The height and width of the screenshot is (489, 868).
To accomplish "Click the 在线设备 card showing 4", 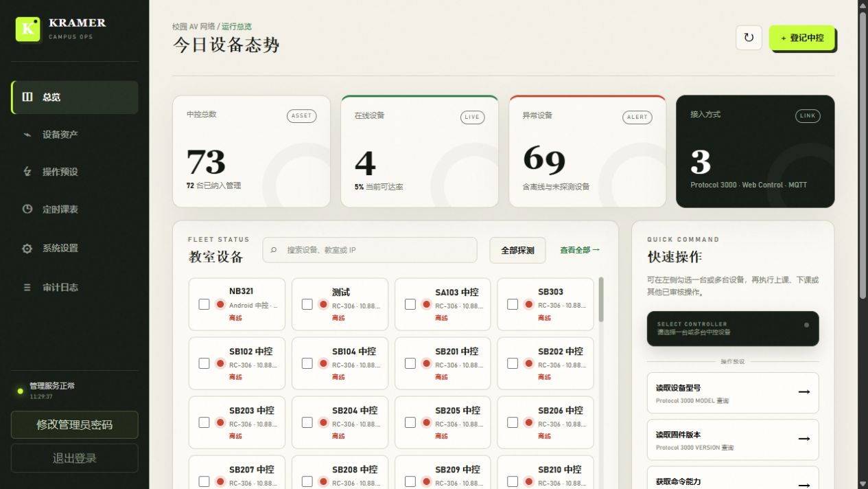I will point(420,152).
